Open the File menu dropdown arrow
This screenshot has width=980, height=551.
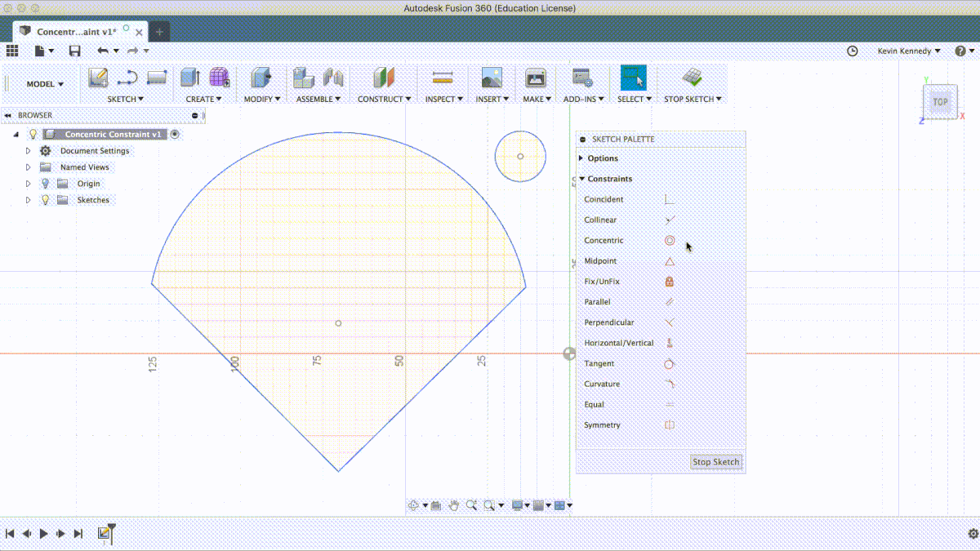click(x=51, y=51)
